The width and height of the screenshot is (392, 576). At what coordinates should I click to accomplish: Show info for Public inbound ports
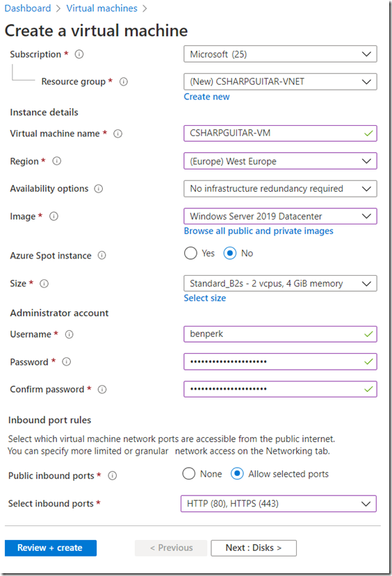coord(113,476)
